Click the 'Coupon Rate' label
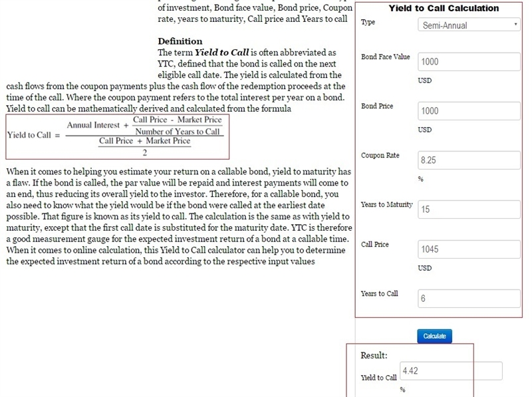Screen dimensions: 532x397 tap(380, 156)
